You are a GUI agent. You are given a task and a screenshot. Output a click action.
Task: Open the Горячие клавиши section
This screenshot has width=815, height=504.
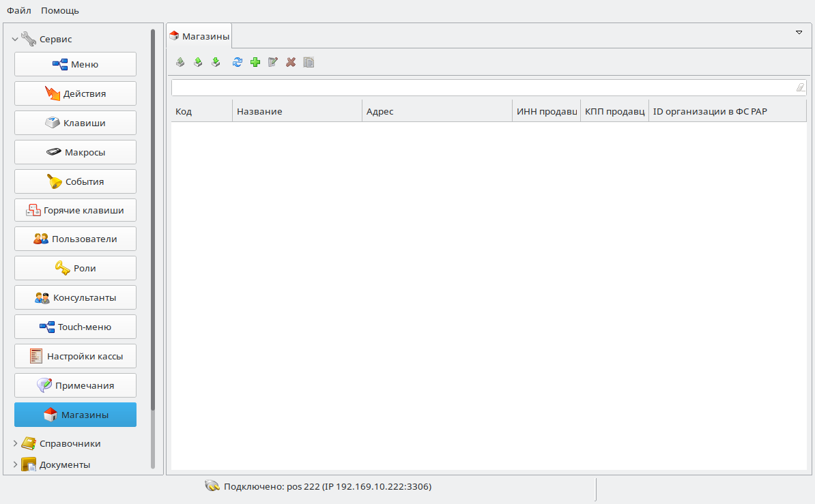click(75, 211)
